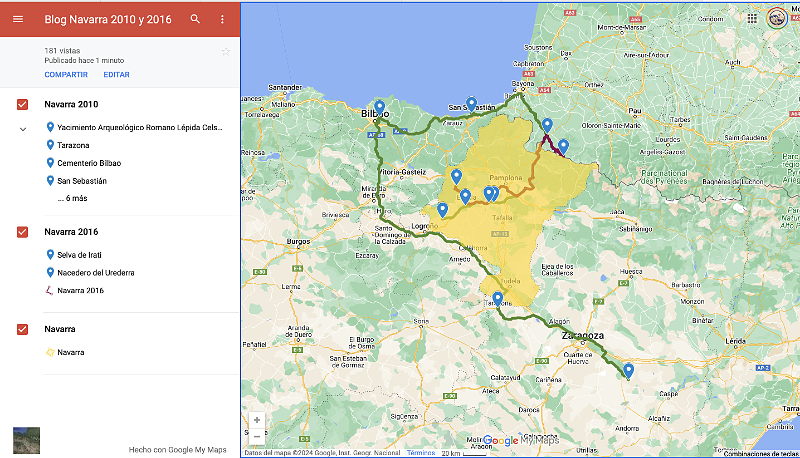
Task: Collapse the Navarra 2010 layer chevron
Action: tap(23, 130)
